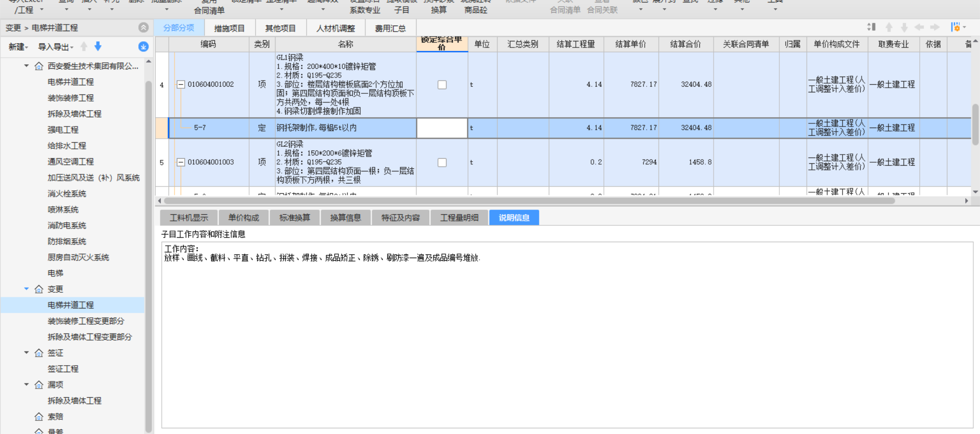This screenshot has width=980, height=434.
Task: Click the 结算单价 column header
Action: click(631, 44)
